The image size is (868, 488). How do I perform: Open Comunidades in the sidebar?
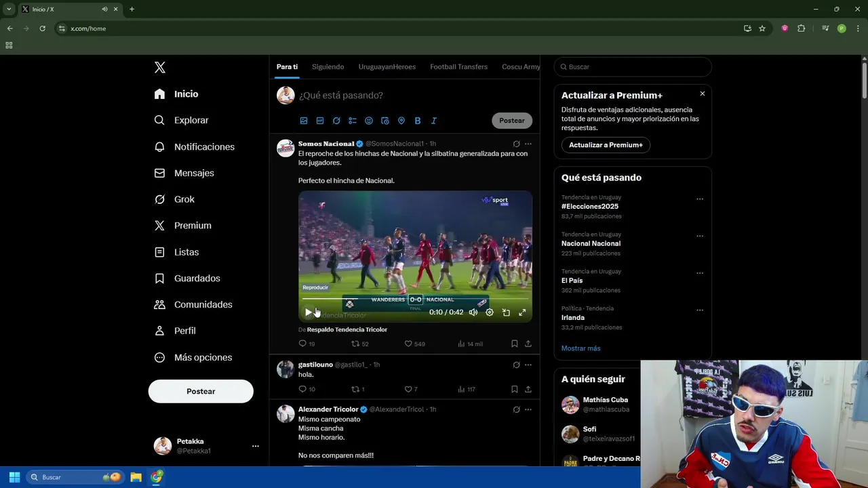point(193,304)
